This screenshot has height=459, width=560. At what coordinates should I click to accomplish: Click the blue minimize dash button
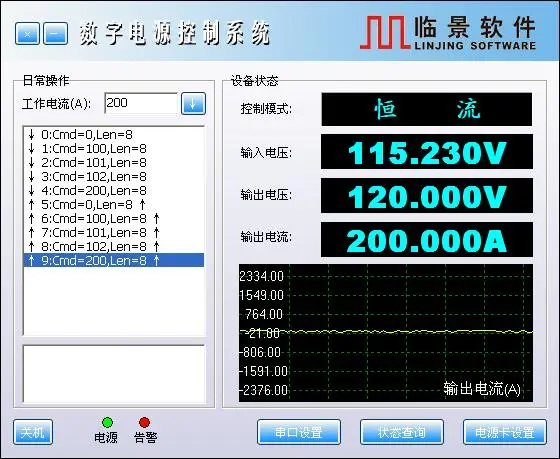tap(56, 34)
